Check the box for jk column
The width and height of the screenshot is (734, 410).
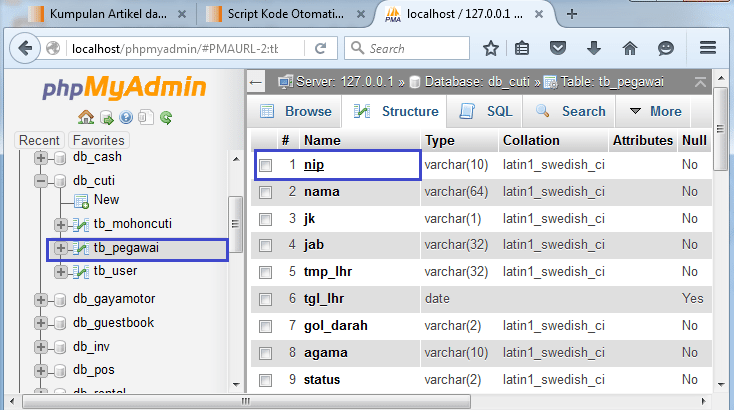pos(265,220)
